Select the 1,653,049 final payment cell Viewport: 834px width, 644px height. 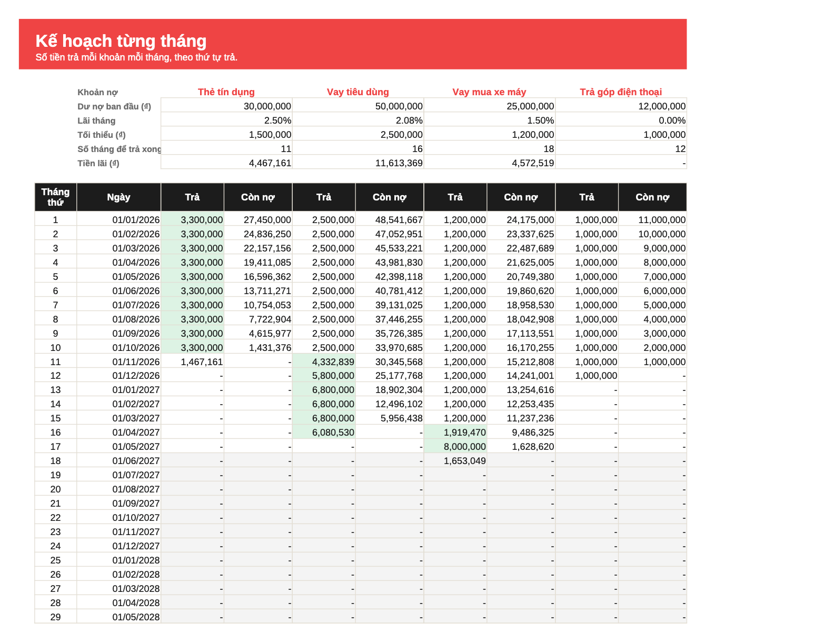click(x=456, y=461)
